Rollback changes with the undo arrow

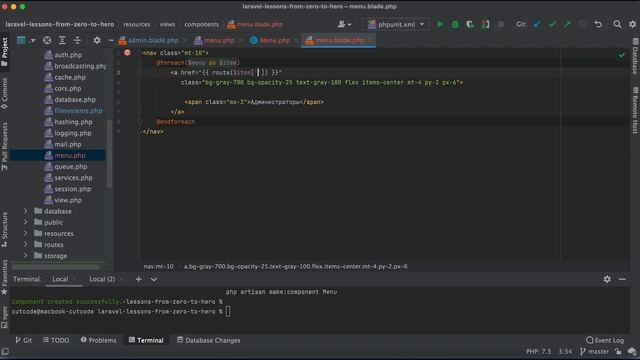(598, 24)
